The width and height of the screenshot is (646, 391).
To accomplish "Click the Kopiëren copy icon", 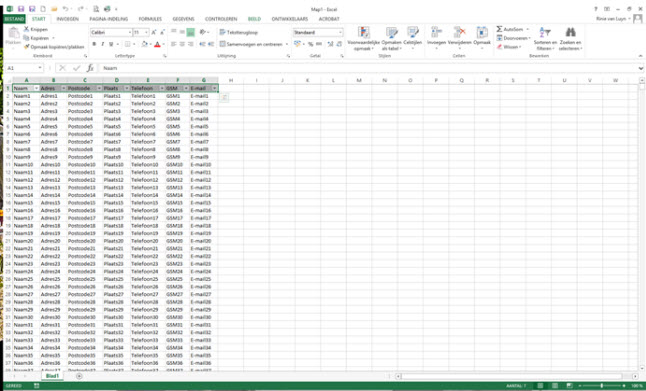I will [x=26, y=38].
